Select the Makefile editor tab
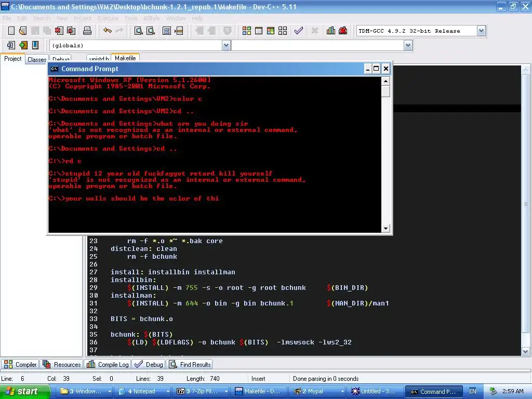The width and height of the screenshot is (532, 399). (x=125, y=58)
